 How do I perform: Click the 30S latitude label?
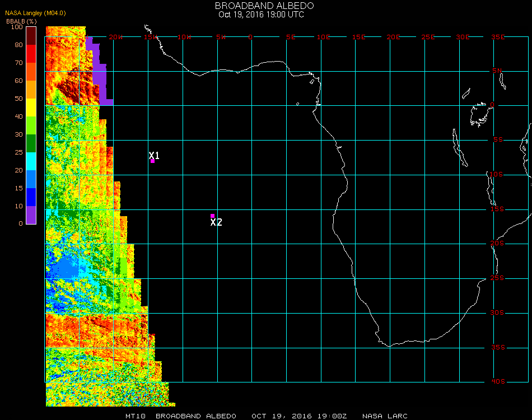(497, 312)
